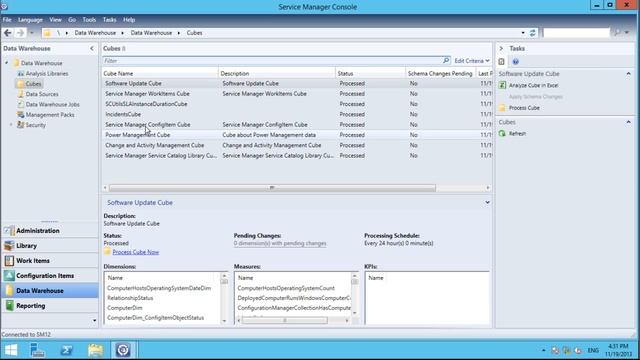Collapse the Cubes task group
The height and width of the screenshot is (360, 640).
click(629, 122)
